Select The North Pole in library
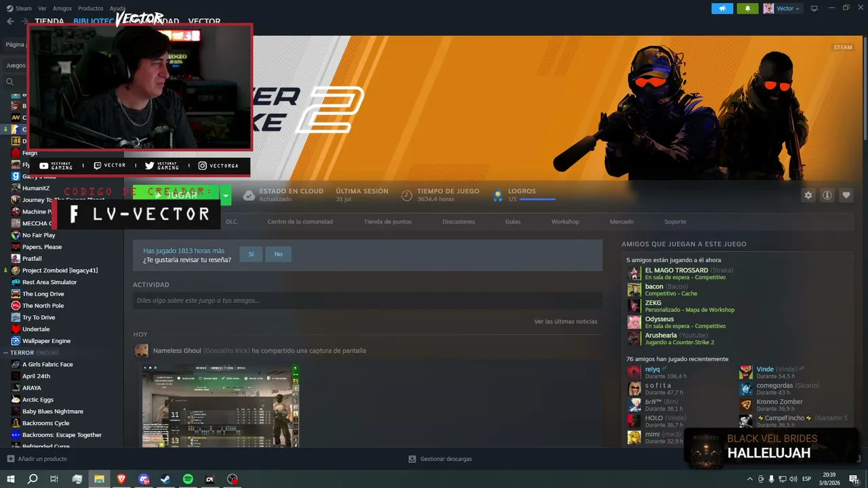This screenshot has width=868, height=488. pos(43,306)
